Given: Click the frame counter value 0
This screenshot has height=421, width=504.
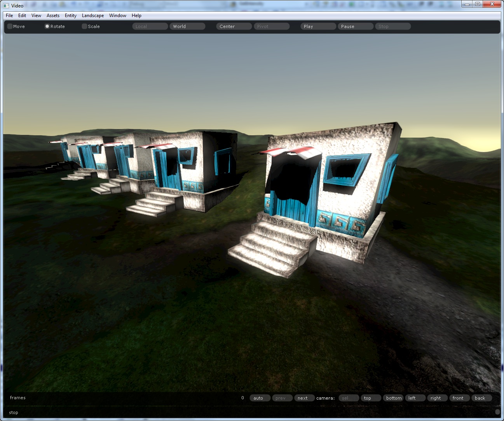Looking at the screenshot, I should (242, 398).
